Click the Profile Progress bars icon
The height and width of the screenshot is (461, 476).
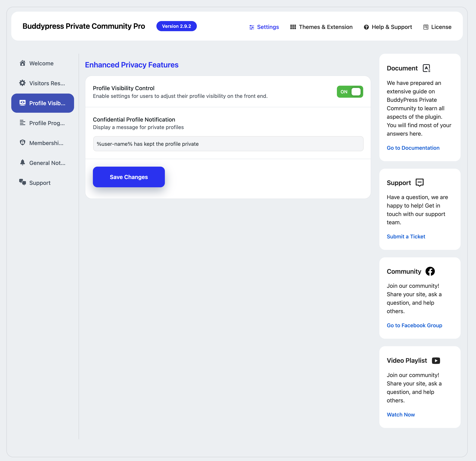pyautogui.click(x=23, y=123)
